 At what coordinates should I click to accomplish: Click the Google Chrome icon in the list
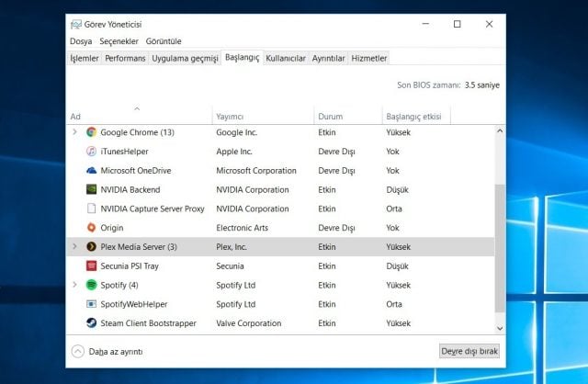tap(91, 132)
